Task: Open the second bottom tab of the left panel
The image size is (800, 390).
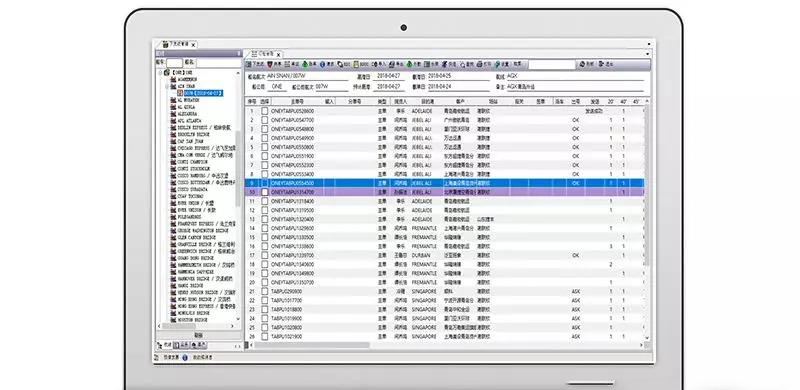Action: coord(181,346)
